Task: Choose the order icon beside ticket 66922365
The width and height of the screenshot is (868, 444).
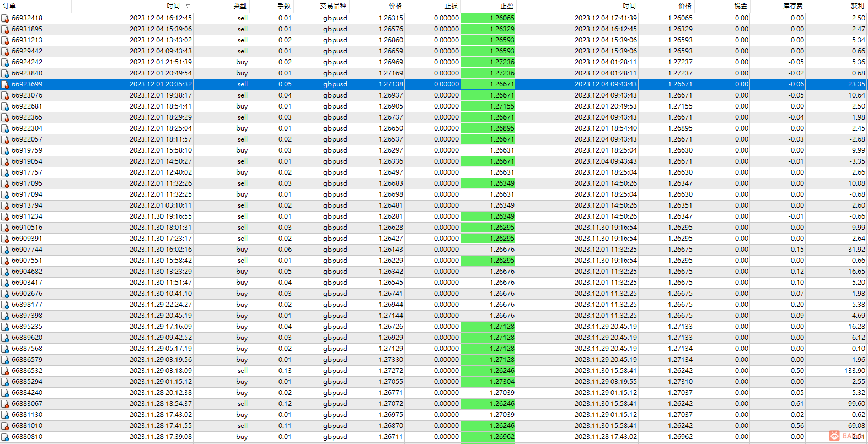Action: [5, 117]
